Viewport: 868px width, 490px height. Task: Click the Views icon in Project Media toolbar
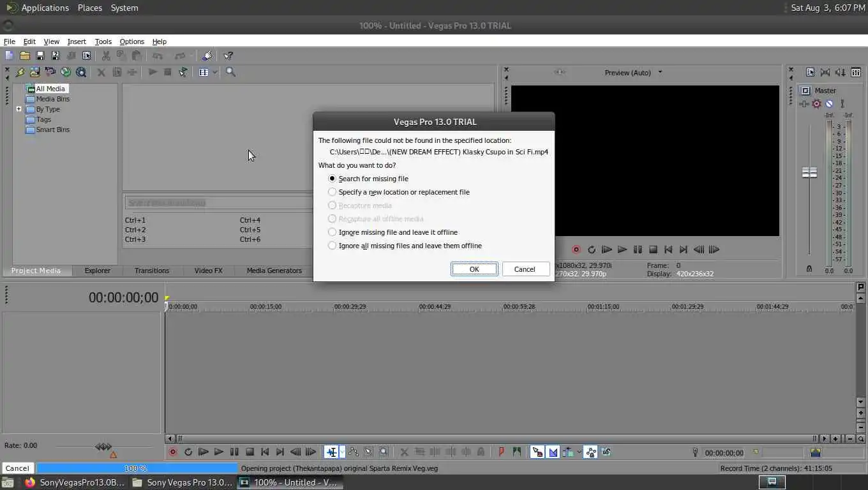coord(204,72)
